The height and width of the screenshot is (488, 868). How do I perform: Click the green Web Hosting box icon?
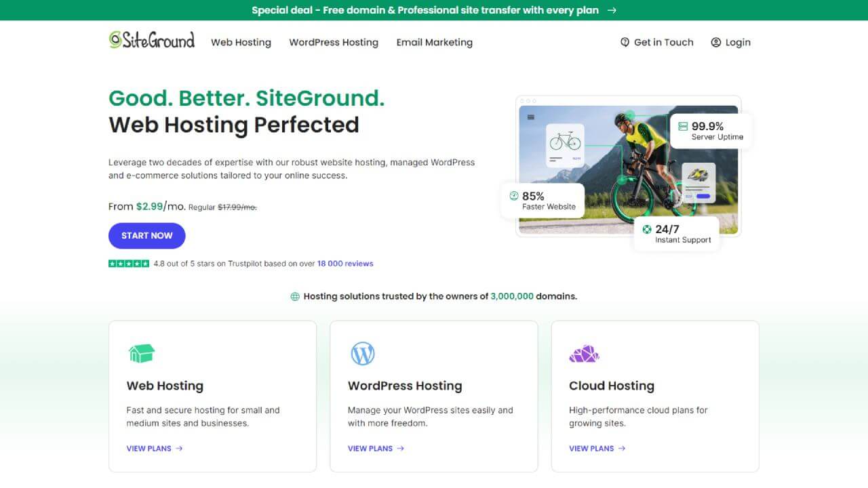(142, 353)
